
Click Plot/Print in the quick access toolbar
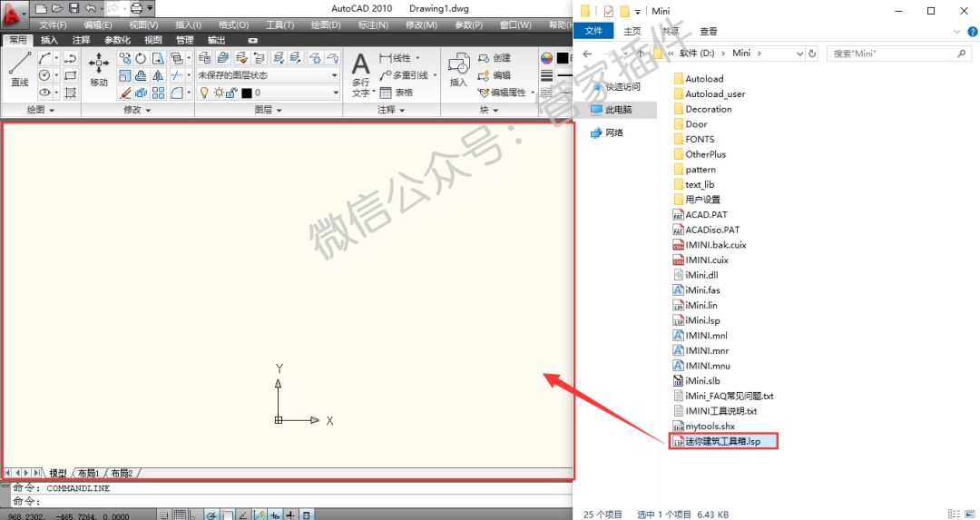click(136, 8)
